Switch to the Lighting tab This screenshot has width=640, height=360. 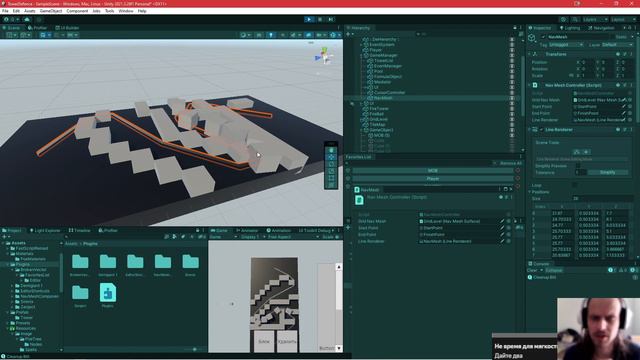tap(570, 28)
